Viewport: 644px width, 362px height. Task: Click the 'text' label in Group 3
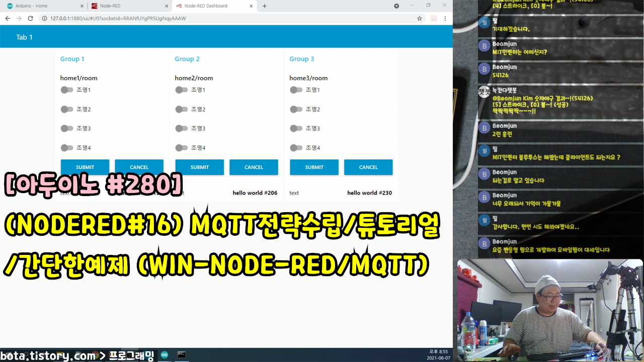[x=294, y=193]
